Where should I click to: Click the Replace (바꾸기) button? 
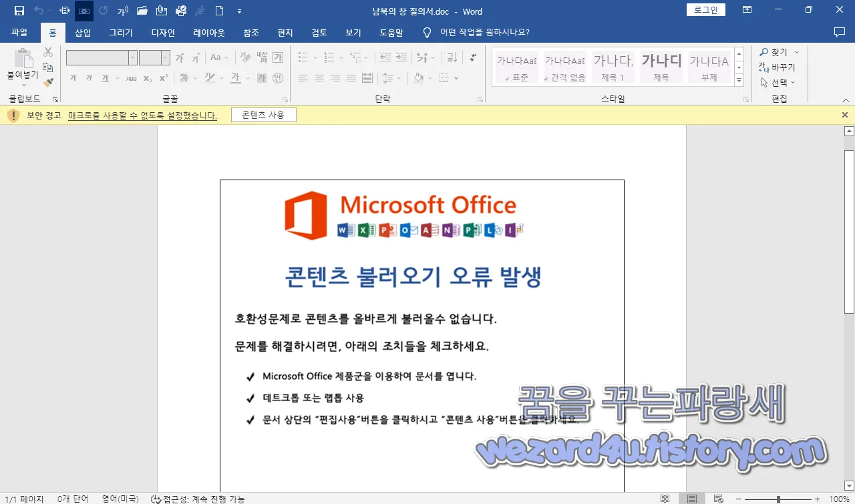click(778, 67)
